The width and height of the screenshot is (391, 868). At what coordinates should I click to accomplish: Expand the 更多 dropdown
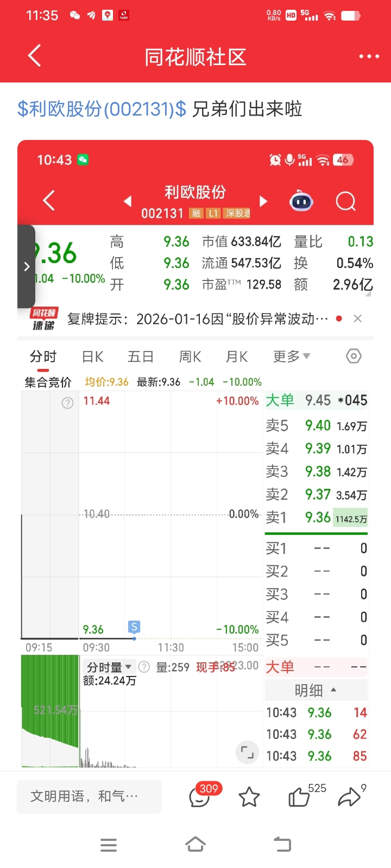point(292,356)
